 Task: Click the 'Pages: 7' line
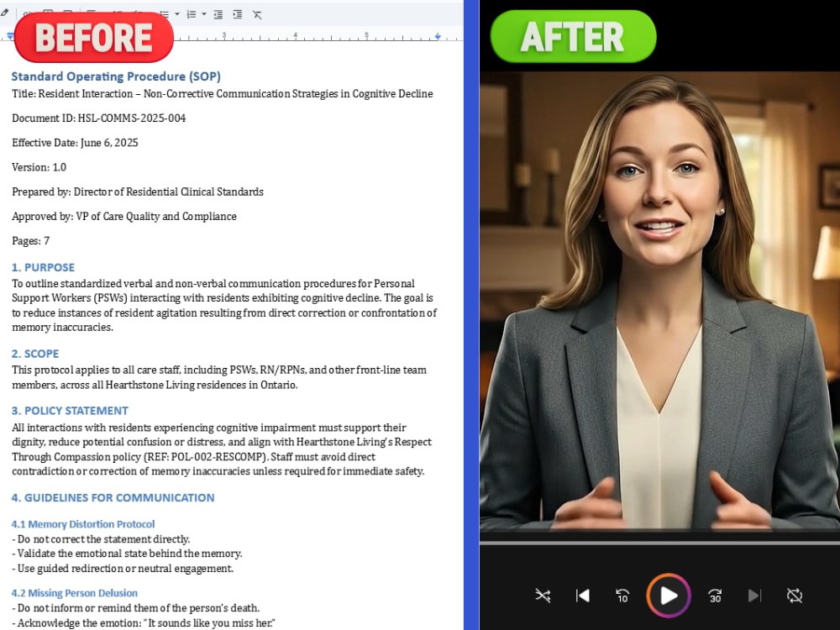tap(30, 241)
